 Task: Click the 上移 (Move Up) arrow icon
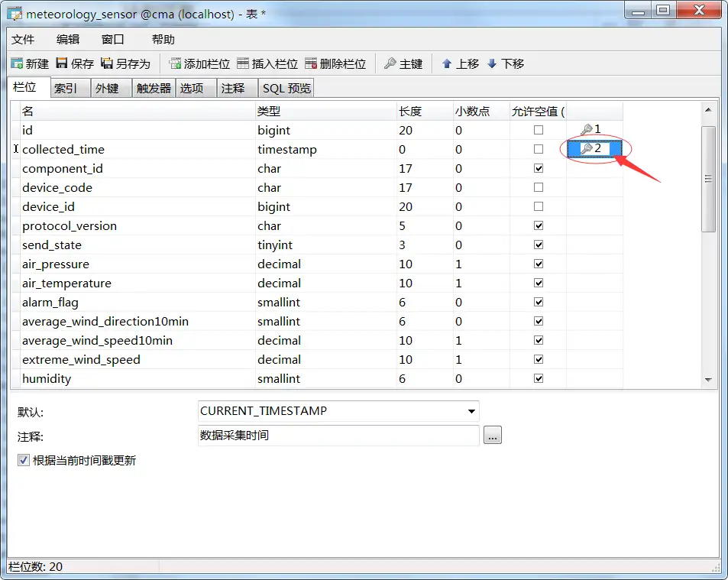[448, 64]
